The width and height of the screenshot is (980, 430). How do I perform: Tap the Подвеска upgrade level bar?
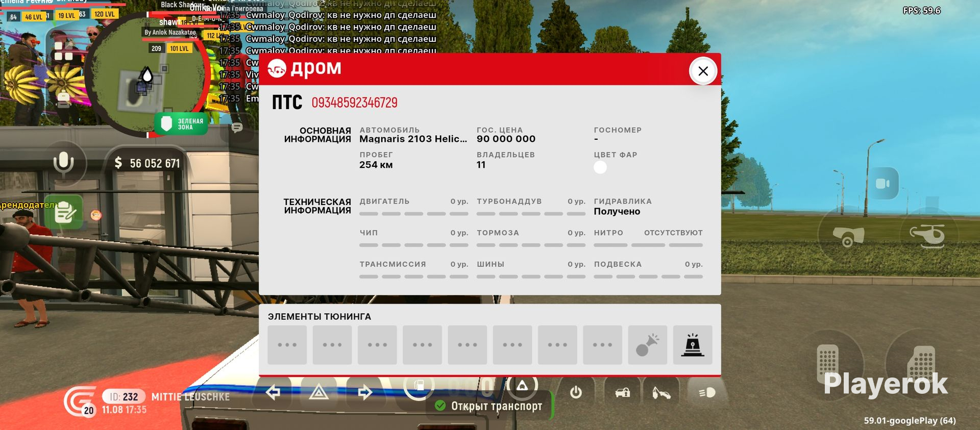(x=648, y=276)
